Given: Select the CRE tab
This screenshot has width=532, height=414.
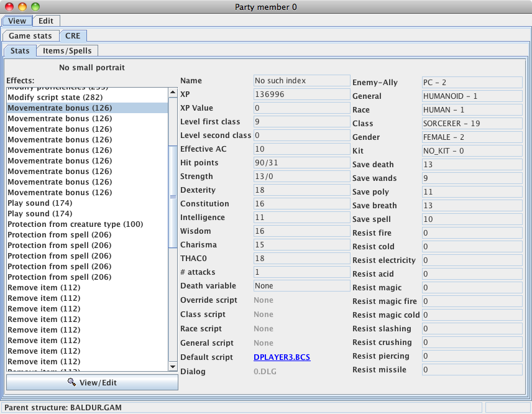Looking at the screenshot, I should [x=73, y=36].
